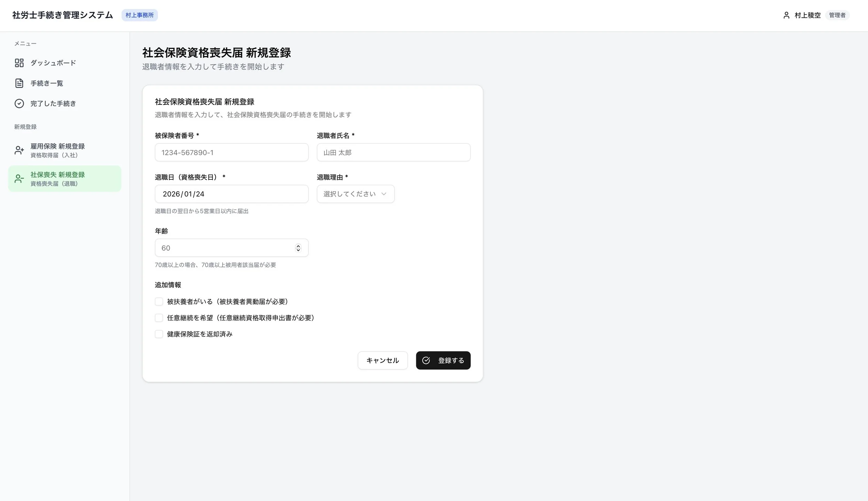
Task: Click the 雇用保険 user-plus icon
Action: (19, 150)
